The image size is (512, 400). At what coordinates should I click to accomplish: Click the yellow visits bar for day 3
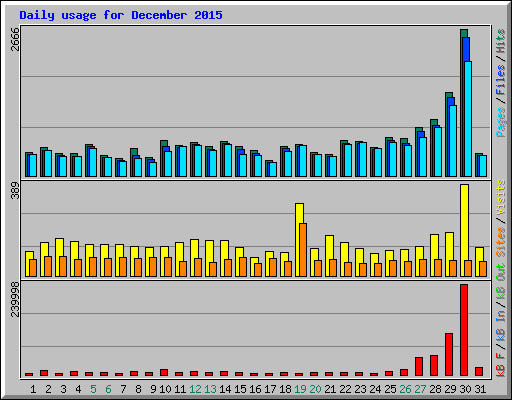point(59,257)
